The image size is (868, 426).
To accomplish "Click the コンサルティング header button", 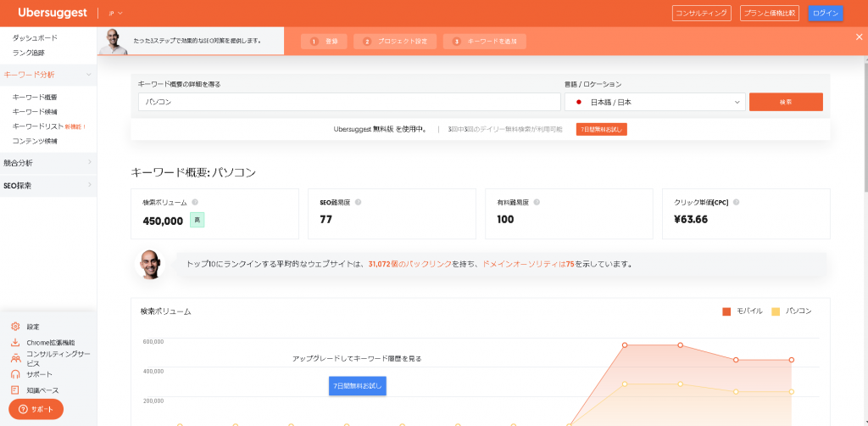I will pyautogui.click(x=701, y=14).
